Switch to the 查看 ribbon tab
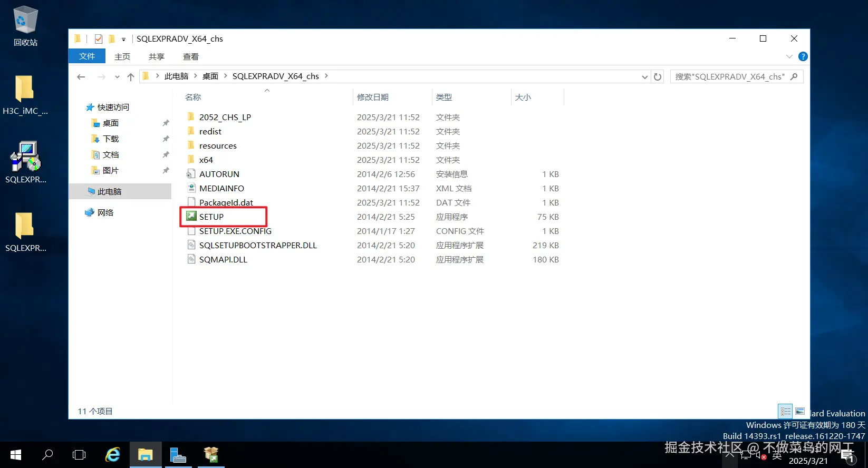Viewport: 868px width, 468px height. pyautogui.click(x=191, y=56)
